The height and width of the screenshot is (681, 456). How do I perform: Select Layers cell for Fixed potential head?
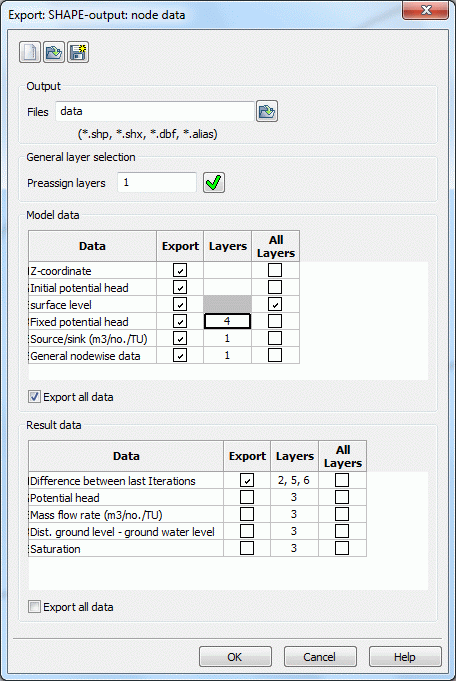tap(228, 321)
